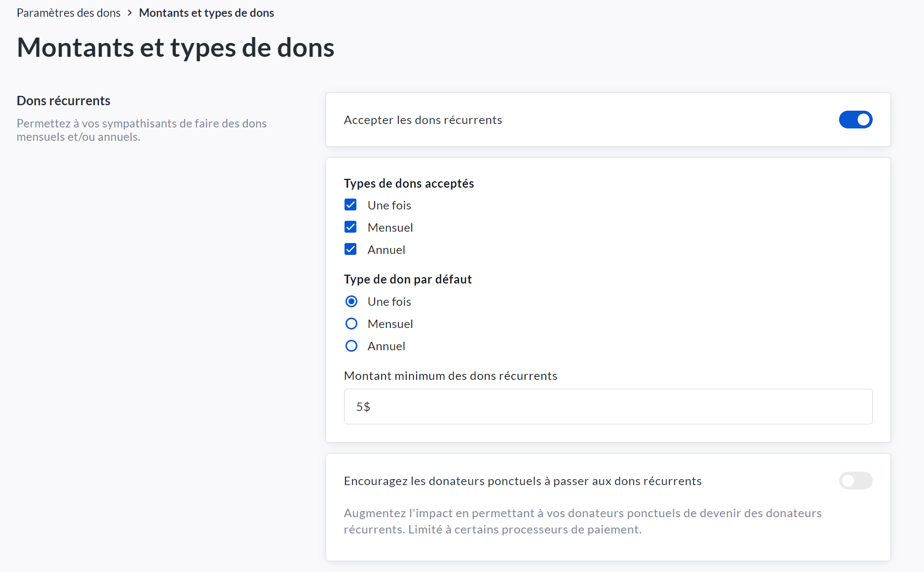Select the Une fois default type radio button
Viewport: 924px width, 572px height.
tap(351, 301)
